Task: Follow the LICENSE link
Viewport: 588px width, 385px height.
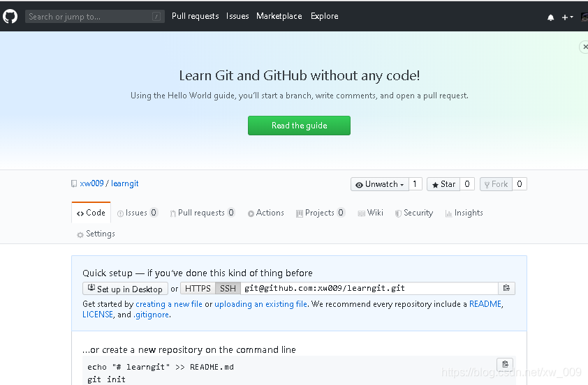Action: pos(98,315)
